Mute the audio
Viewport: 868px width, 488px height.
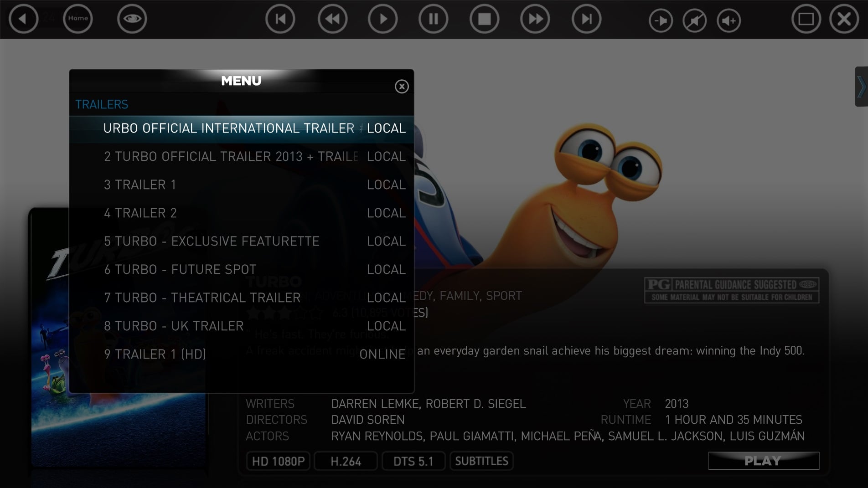coord(695,21)
